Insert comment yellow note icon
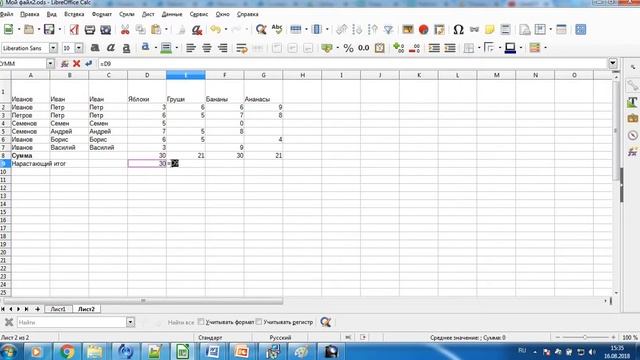640x360 pixels. 489,29
